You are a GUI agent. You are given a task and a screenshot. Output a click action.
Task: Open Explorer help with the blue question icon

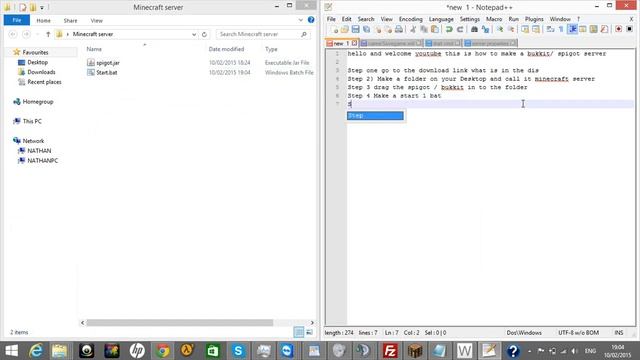311,20
